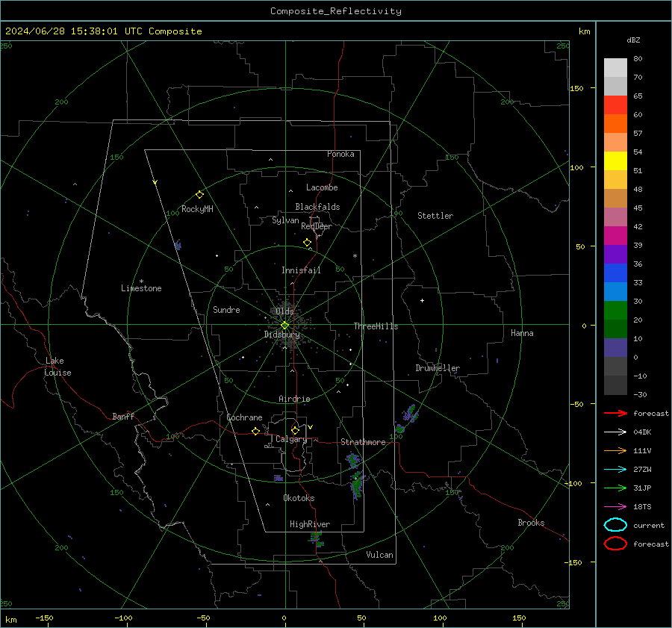
Task: Pick the royal blue 33–36 dBZ swatch
Action: click(615, 273)
